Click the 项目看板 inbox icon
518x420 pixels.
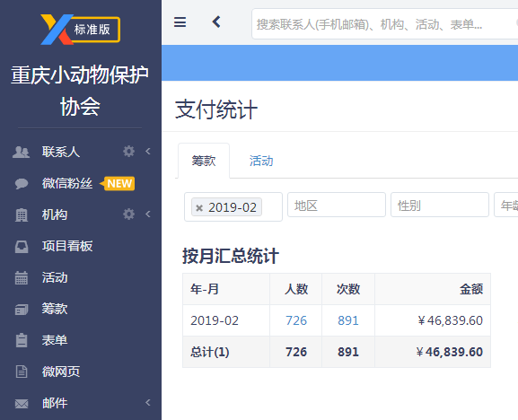22,246
